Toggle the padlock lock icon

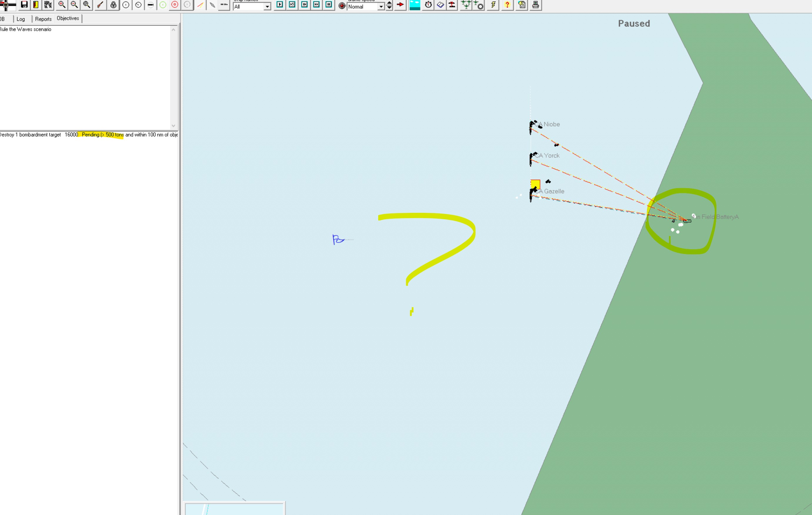pyautogui.click(x=113, y=5)
